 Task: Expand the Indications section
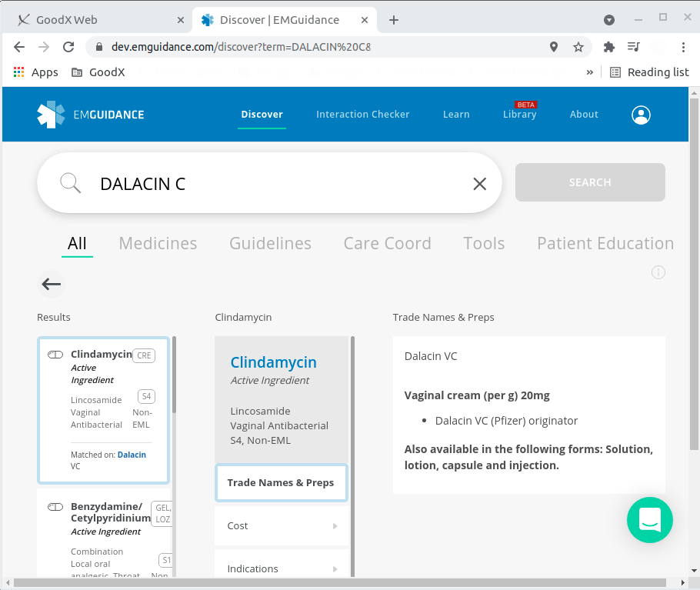pos(281,569)
